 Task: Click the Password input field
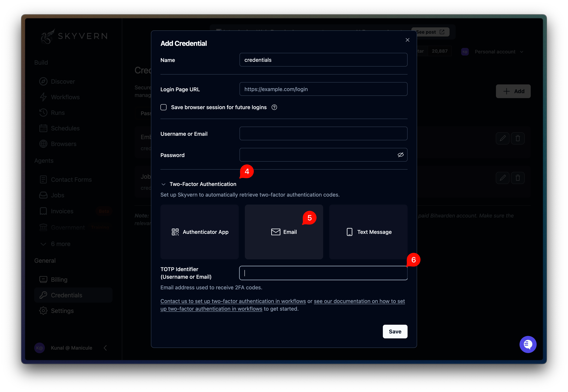click(x=323, y=155)
